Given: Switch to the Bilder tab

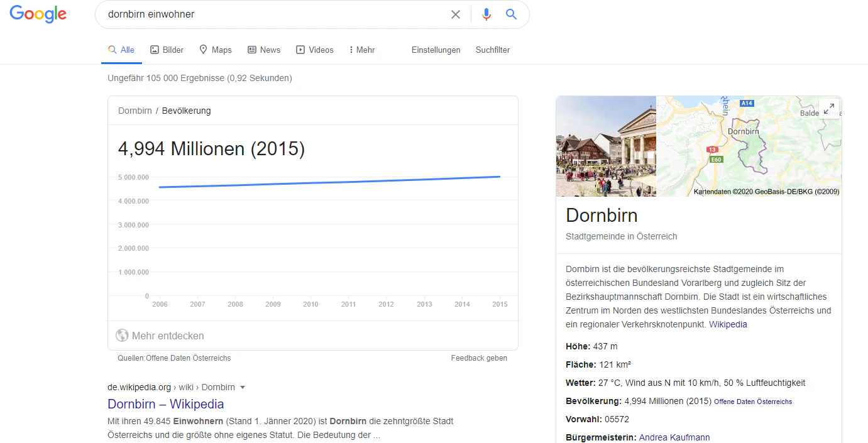Looking at the screenshot, I should pyautogui.click(x=167, y=50).
